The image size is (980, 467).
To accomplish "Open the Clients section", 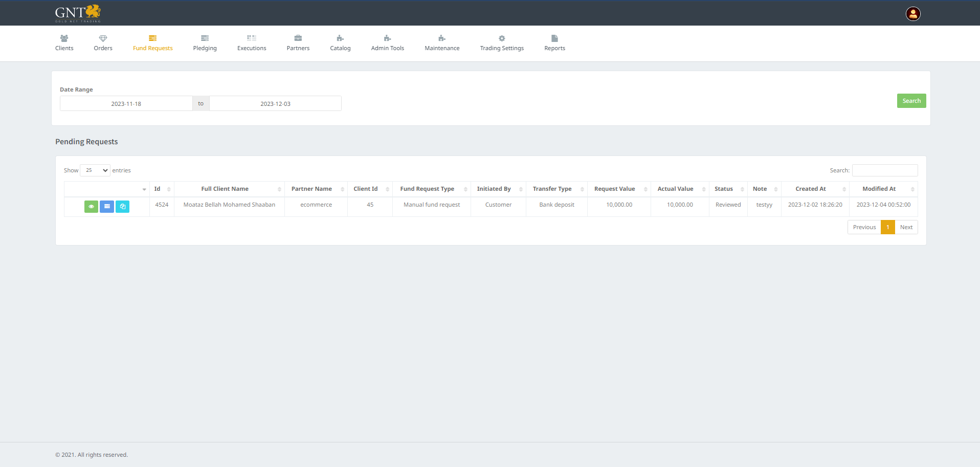I will click(x=64, y=43).
